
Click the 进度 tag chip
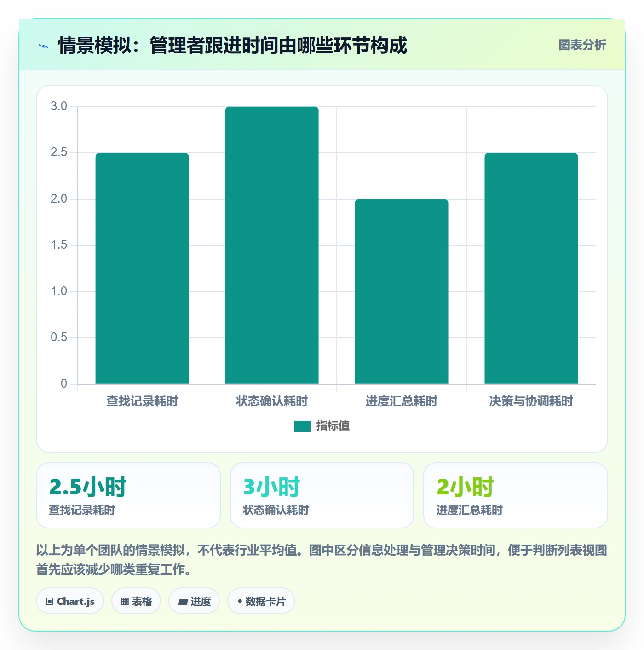[194, 601]
